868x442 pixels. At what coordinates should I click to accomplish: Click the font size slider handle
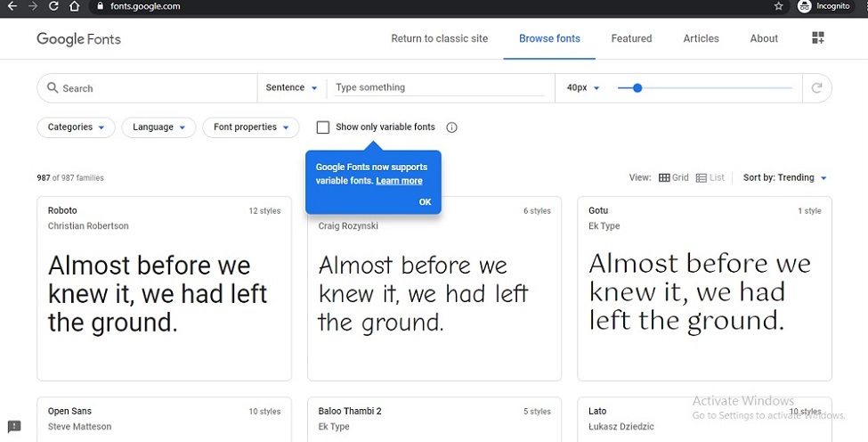pyautogui.click(x=637, y=87)
